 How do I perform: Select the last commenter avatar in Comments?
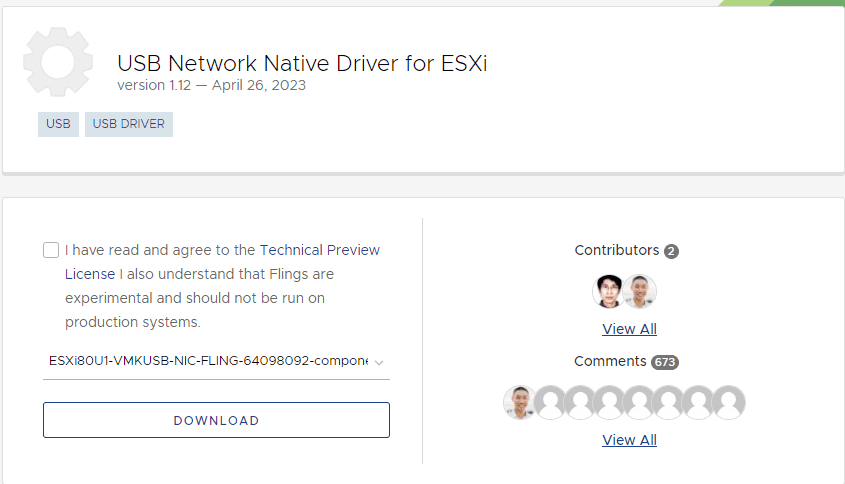pos(728,402)
